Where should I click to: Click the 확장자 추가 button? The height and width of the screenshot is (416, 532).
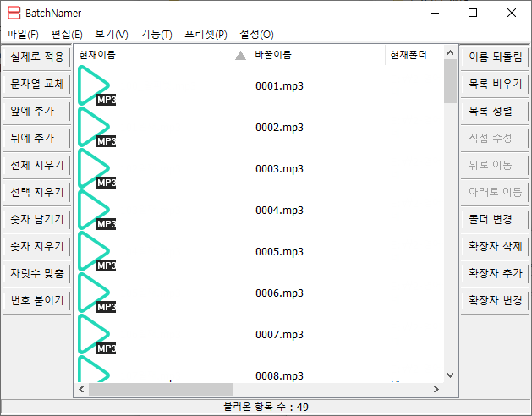click(495, 273)
